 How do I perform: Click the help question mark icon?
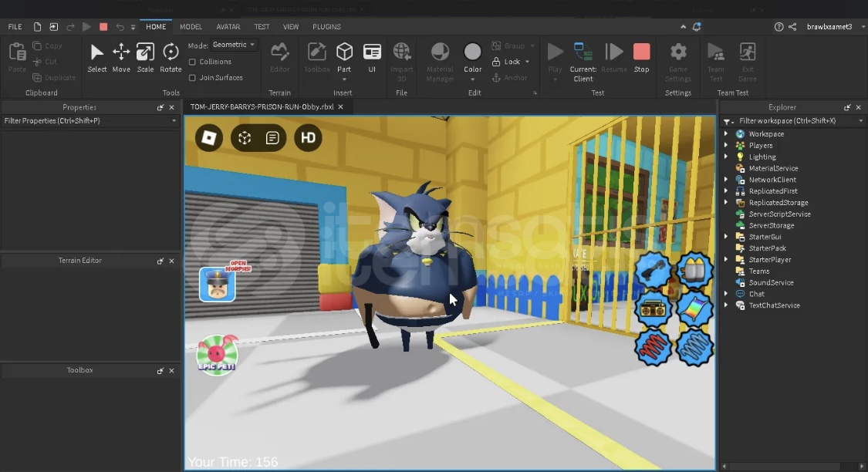pos(778,26)
